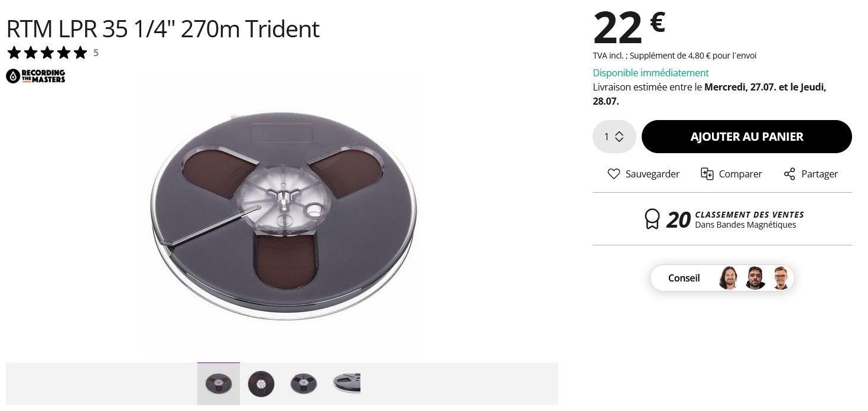Click the first advisor avatar in Conseil
This screenshot has width=868, height=411.
[728, 278]
